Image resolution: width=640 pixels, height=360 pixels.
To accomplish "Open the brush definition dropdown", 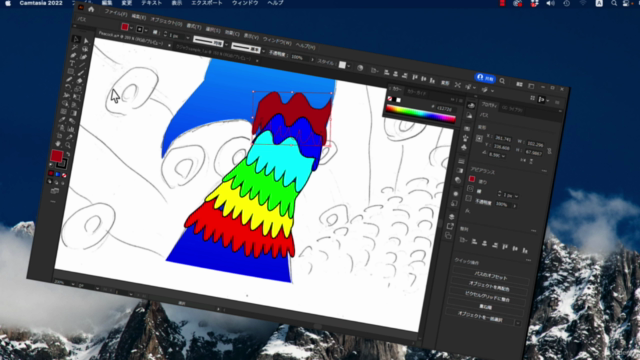I will [263, 51].
